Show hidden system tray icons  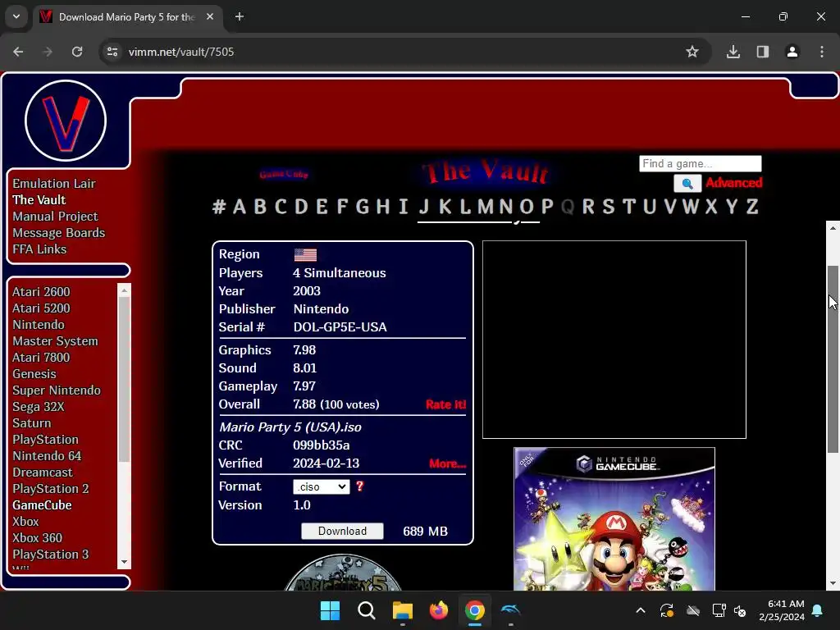tap(641, 610)
